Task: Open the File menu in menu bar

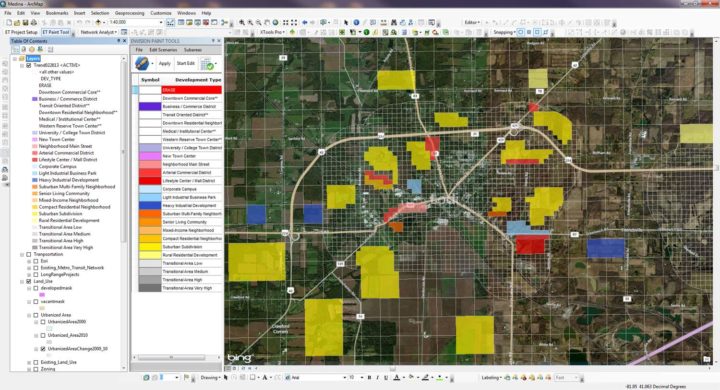Action: point(8,13)
